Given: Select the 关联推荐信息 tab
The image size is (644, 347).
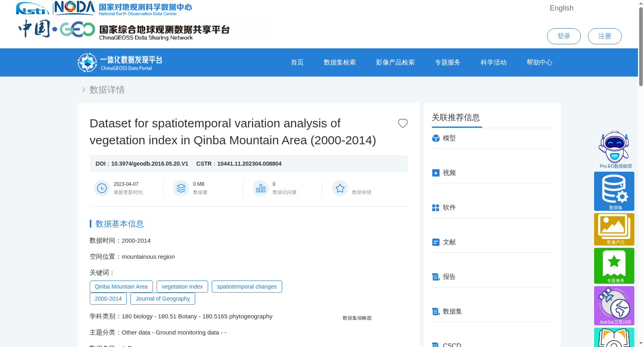Looking at the screenshot, I should (x=456, y=118).
